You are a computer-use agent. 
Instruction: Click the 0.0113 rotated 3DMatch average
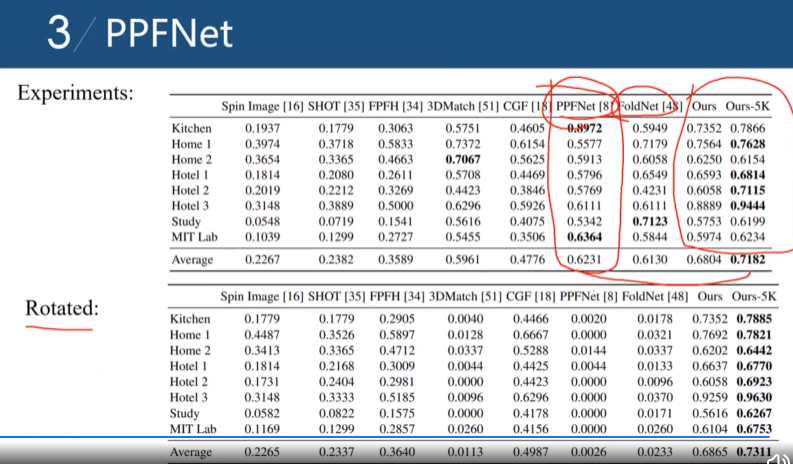pos(465,452)
